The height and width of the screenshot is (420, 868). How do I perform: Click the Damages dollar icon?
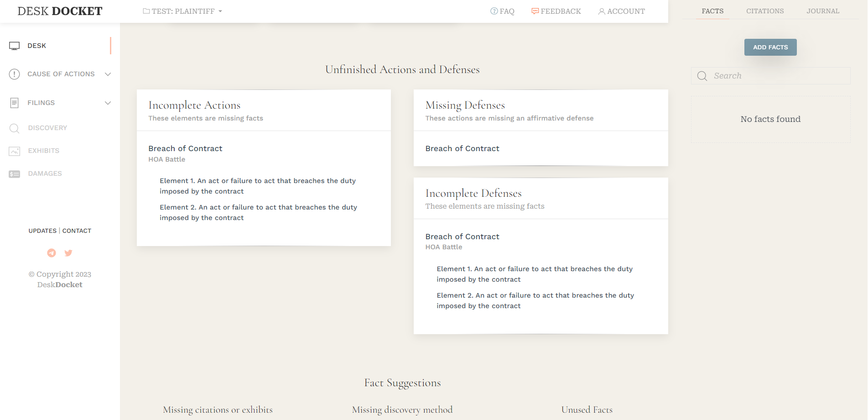click(15, 174)
